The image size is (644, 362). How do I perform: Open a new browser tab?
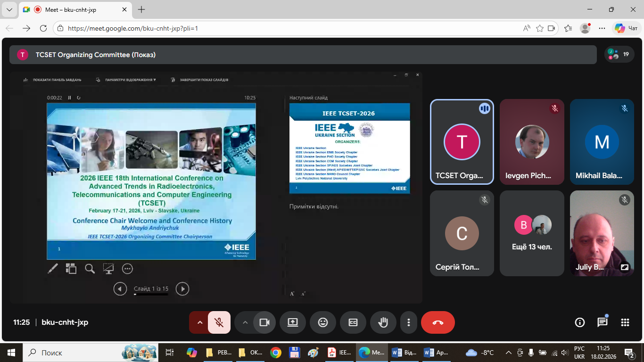tap(141, 9)
